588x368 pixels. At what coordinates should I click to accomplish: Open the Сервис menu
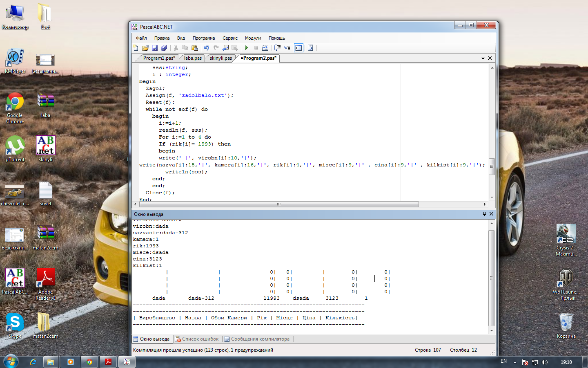pyautogui.click(x=230, y=38)
